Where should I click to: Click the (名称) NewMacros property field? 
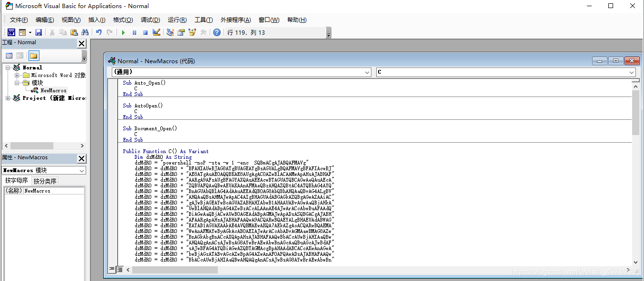click(44, 191)
